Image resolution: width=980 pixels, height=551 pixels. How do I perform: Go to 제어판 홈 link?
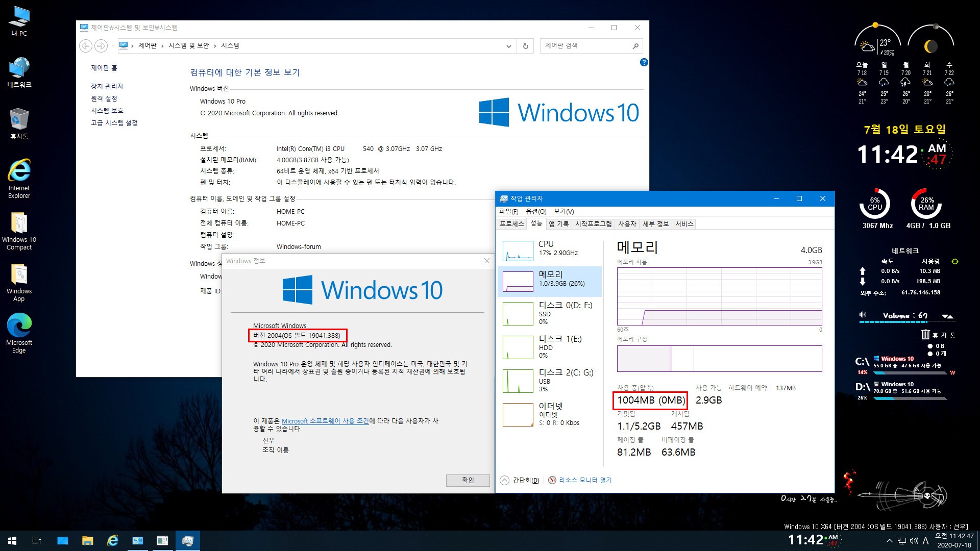coord(104,68)
